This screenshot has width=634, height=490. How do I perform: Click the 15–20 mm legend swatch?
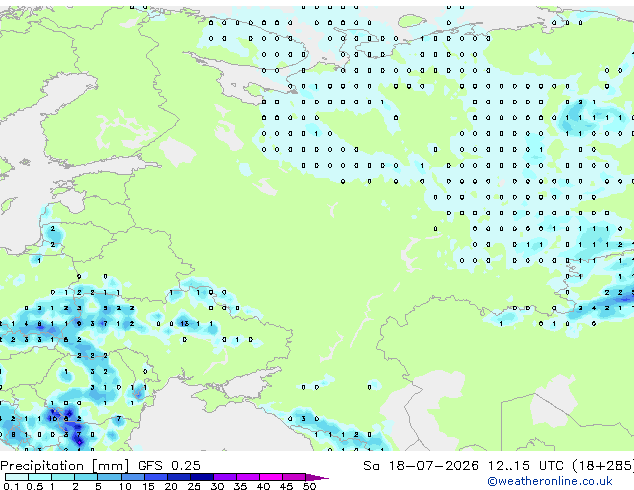tap(155, 477)
